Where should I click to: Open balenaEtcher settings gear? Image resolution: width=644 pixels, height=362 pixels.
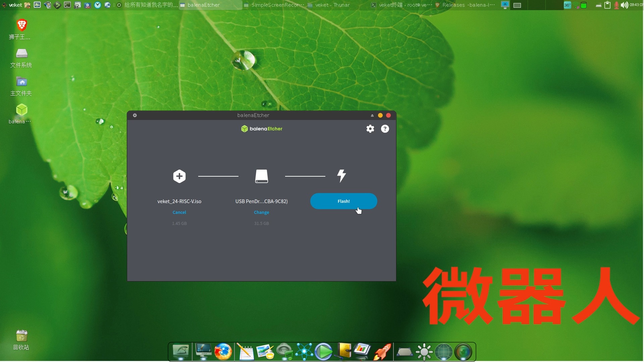[x=370, y=129]
